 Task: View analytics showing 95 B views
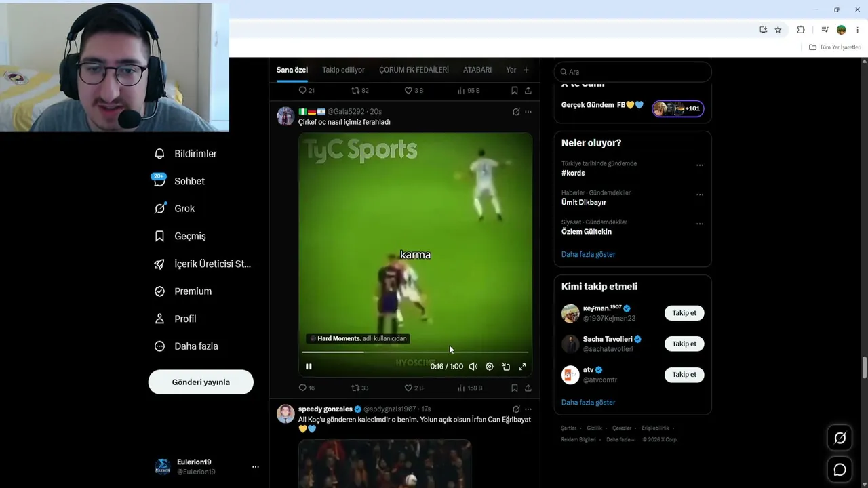469,90
